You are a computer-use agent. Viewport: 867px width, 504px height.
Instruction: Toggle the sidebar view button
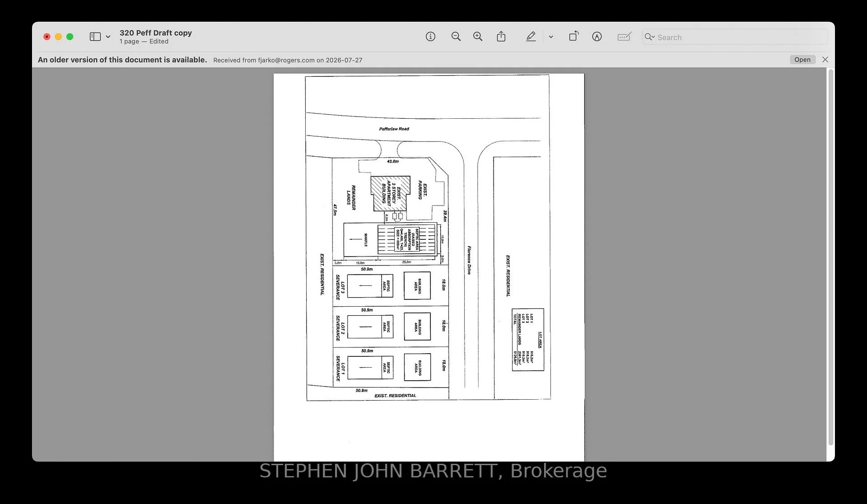pyautogui.click(x=95, y=37)
